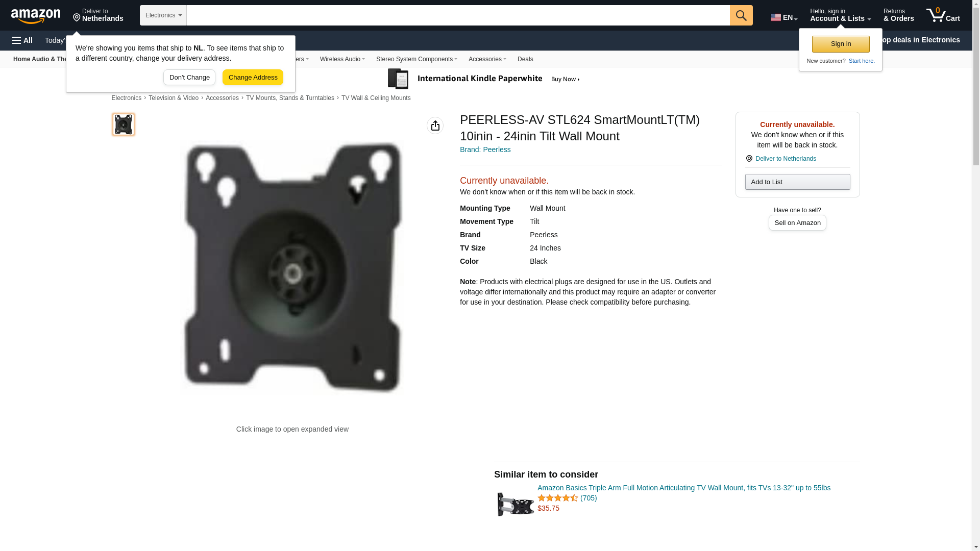Open the Brand: Peerless link
This screenshot has height=551, width=980.
[x=485, y=149]
